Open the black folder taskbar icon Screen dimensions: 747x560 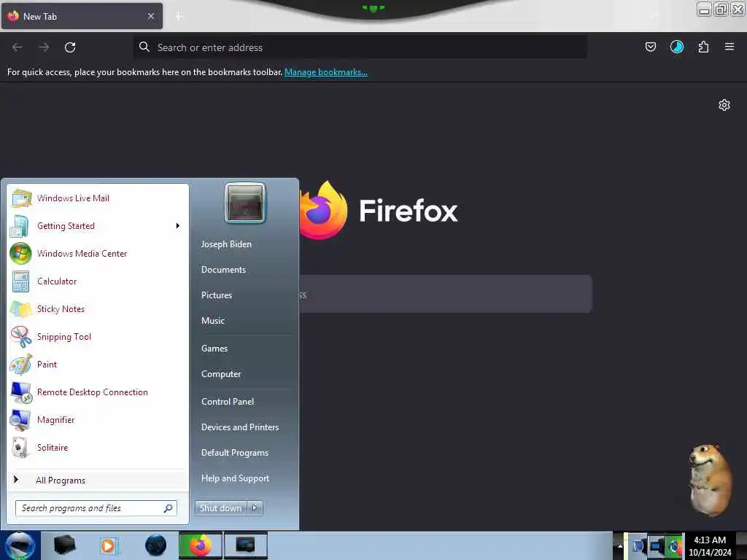click(65, 545)
